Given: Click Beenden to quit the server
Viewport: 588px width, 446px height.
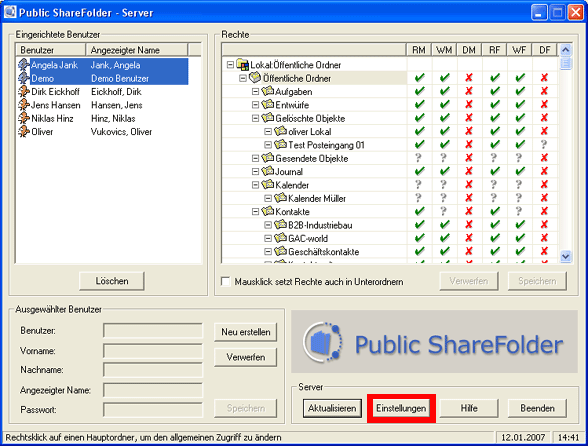Looking at the screenshot, I should 537,408.
